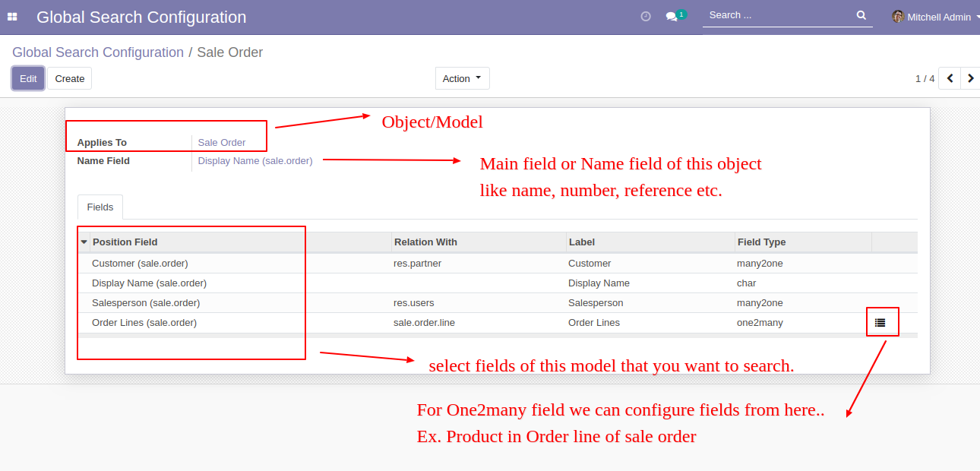Viewport: 980px width, 471px height.
Task: Toggle sort arrow beside Position Field
Action: (x=84, y=242)
